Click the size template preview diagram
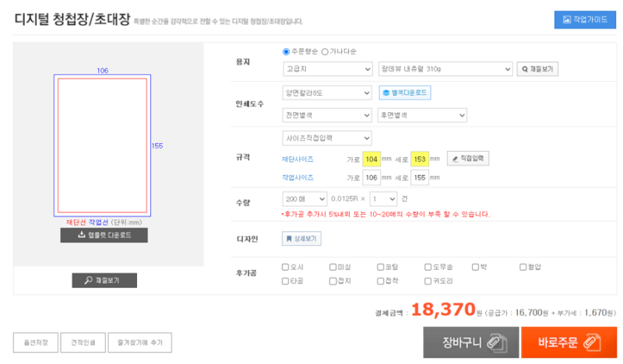This screenshot has width=623, height=364. coord(102,145)
